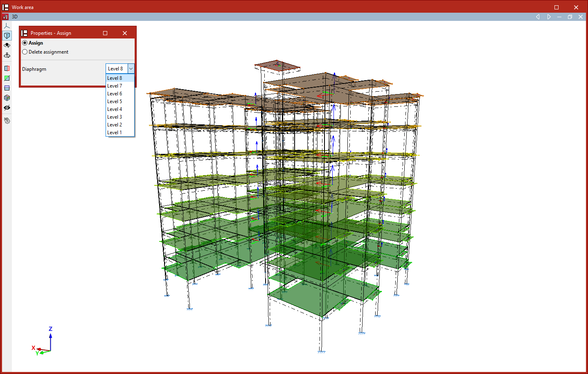Image resolution: width=588 pixels, height=374 pixels.
Task: Open the stacked layers icon
Action: (x=7, y=98)
